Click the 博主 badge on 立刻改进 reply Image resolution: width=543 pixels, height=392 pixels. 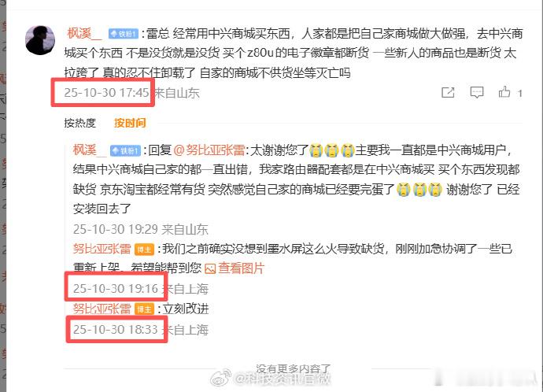[144, 309]
